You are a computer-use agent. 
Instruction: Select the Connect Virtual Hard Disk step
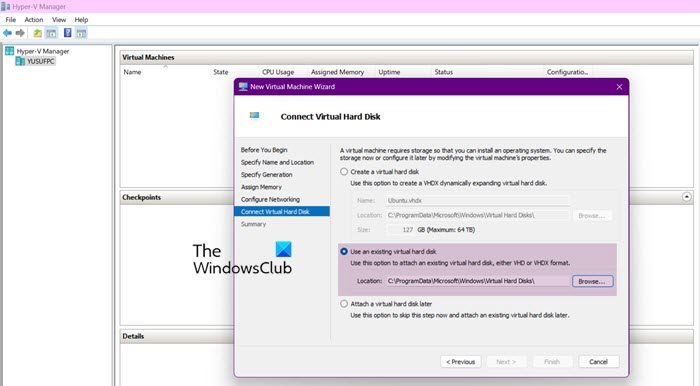(282, 212)
